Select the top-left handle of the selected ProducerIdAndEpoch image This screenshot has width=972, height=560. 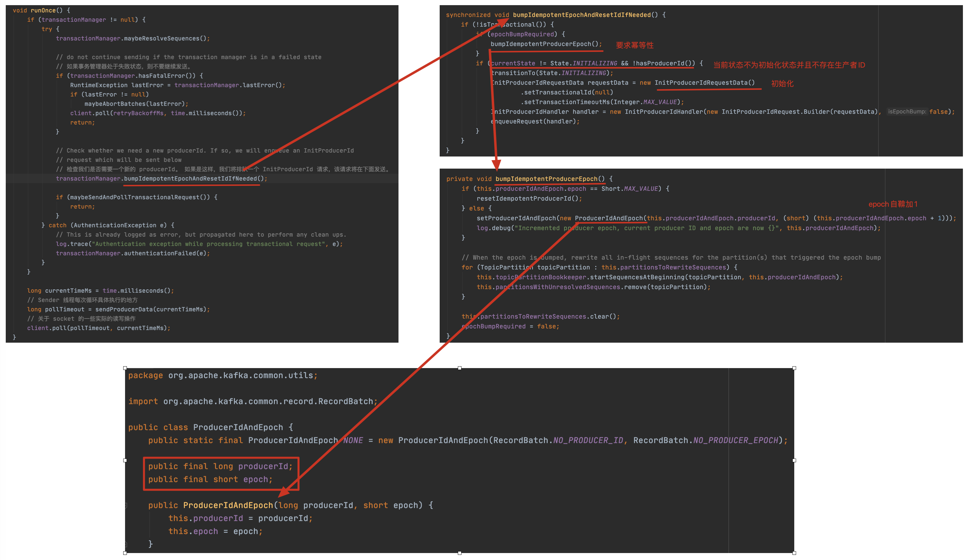[125, 368]
